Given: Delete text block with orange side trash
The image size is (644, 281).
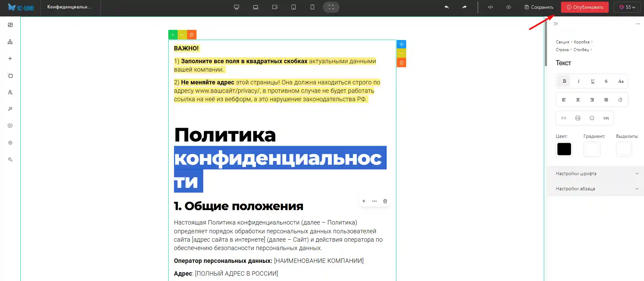Looking at the screenshot, I should pyautogui.click(x=401, y=63).
